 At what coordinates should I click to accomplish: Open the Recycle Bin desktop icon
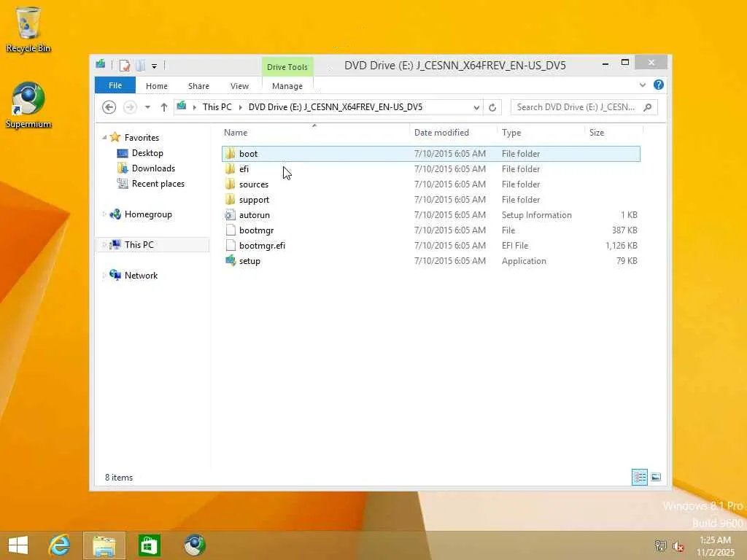[x=28, y=29]
